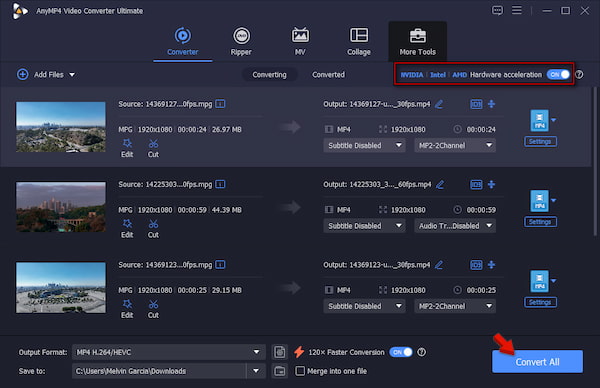Choose MP4 format icon for 14225303 file

pos(540,201)
